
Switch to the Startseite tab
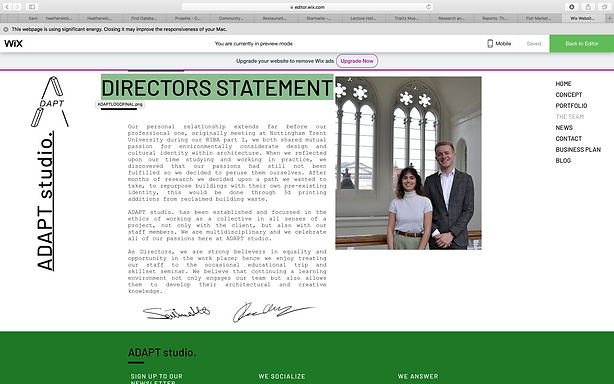click(320, 18)
